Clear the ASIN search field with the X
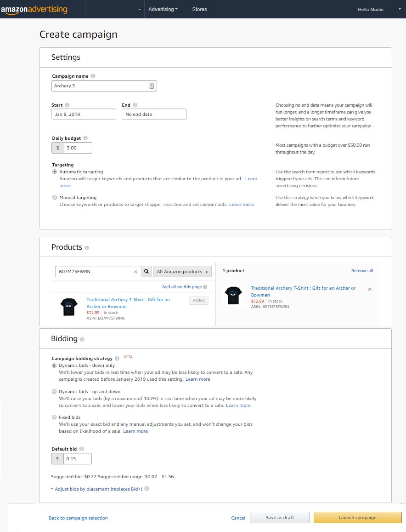This screenshot has width=406, height=532. click(x=135, y=272)
